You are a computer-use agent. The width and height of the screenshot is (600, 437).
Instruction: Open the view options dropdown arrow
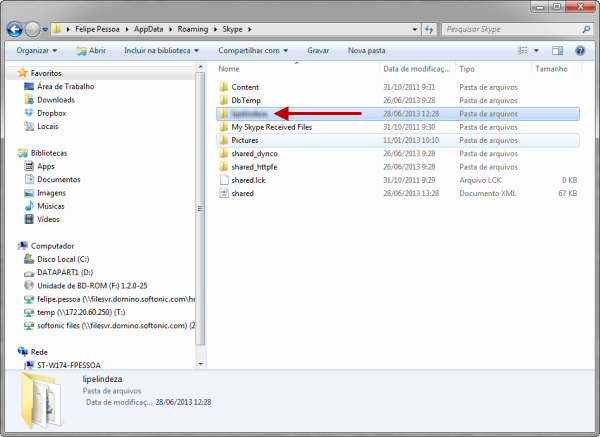[x=536, y=51]
